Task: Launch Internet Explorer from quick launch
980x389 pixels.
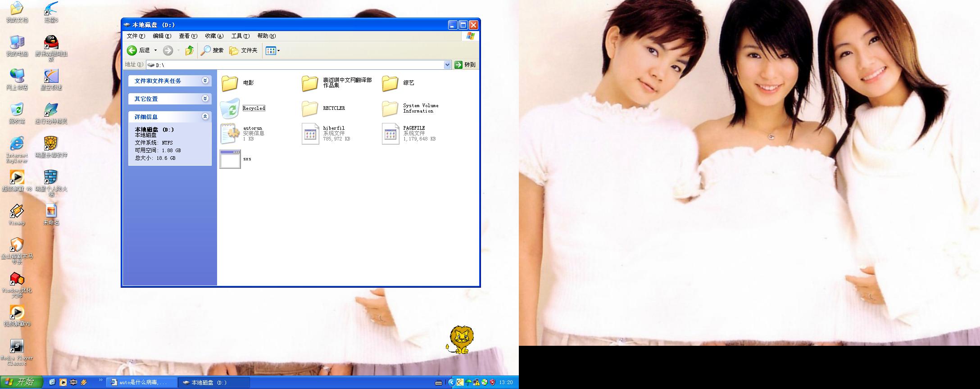Action: (52, 382)
